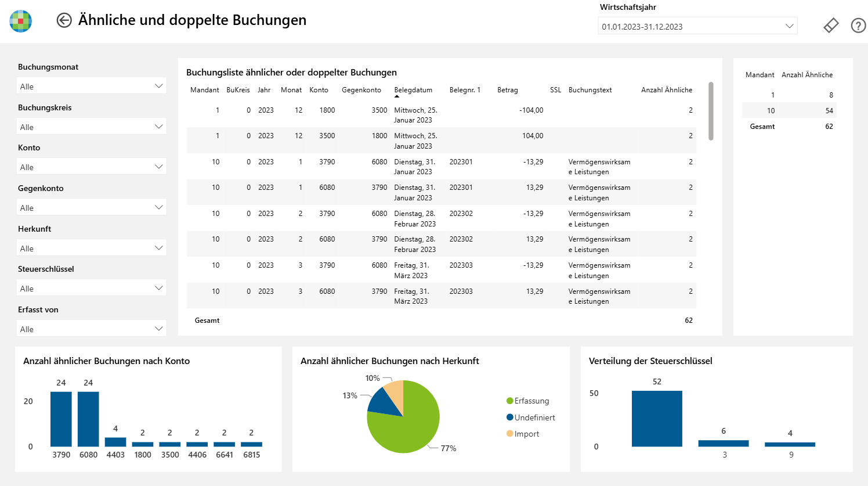Sort table by Betrag column header
The height and width of the screenshot is (486, 868).
508,90
